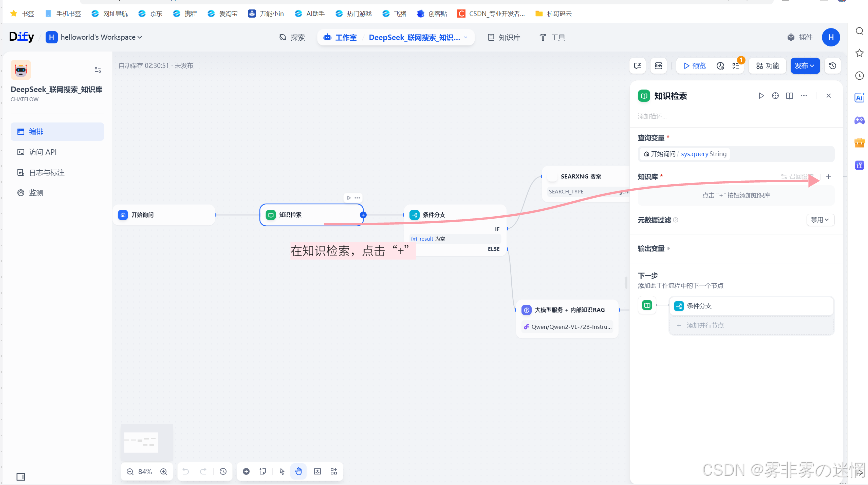Redo the canvas action
This screenshot has height=485, width=868.
point(203,471)
